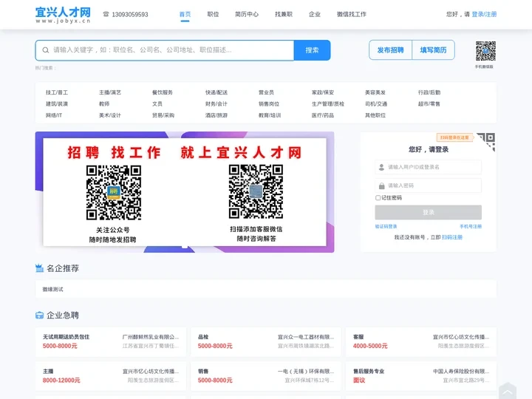Open the 品检 job listing
The width and height of the screenshot is (532, 399).
[203, 337]
